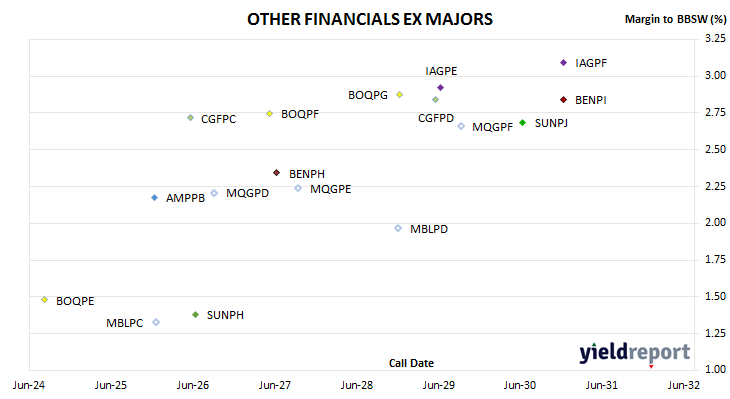Click the BOQPE yellow diamond marker

[45, 299]
